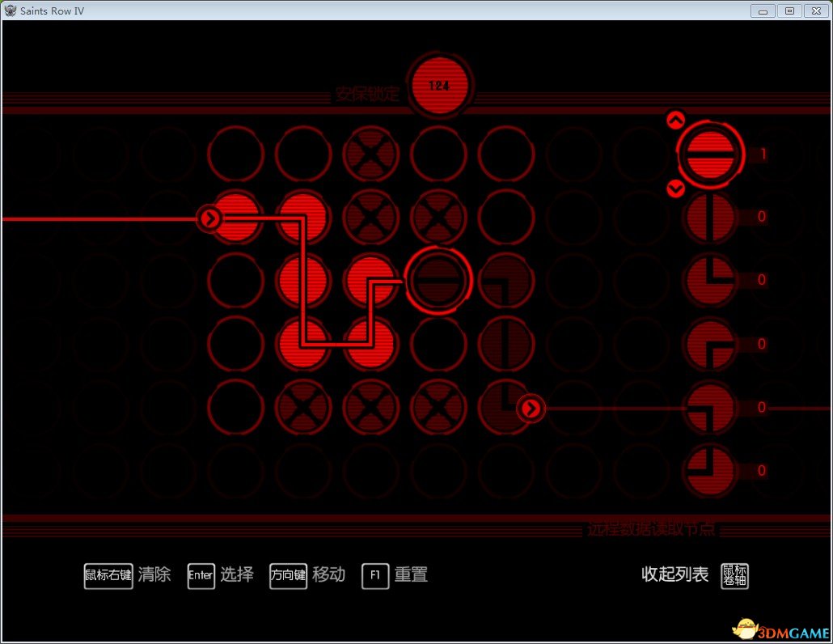833x644 pixels.
Task: Click the start arrow at the path entrance
Action: pyautogui.click(x=210, y=218)
